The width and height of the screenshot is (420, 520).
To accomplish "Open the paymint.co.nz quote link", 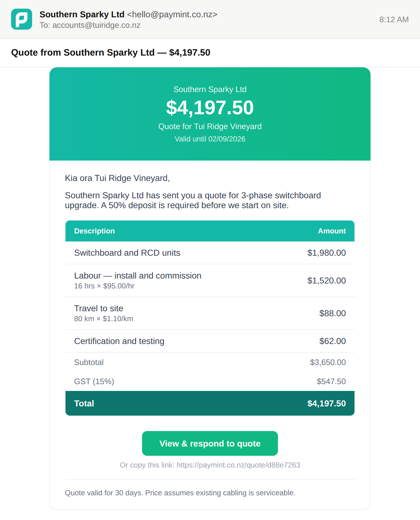I will pos(238,465).
